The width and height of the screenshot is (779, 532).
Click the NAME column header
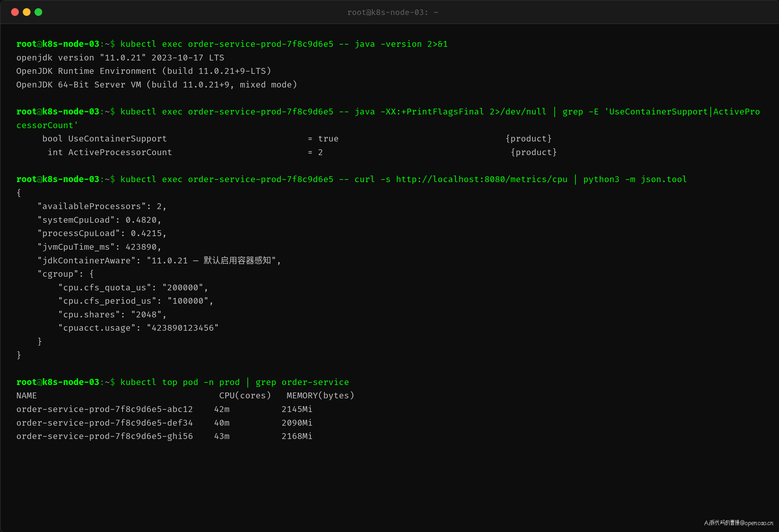pyautogui.click(x=26, y=396)
